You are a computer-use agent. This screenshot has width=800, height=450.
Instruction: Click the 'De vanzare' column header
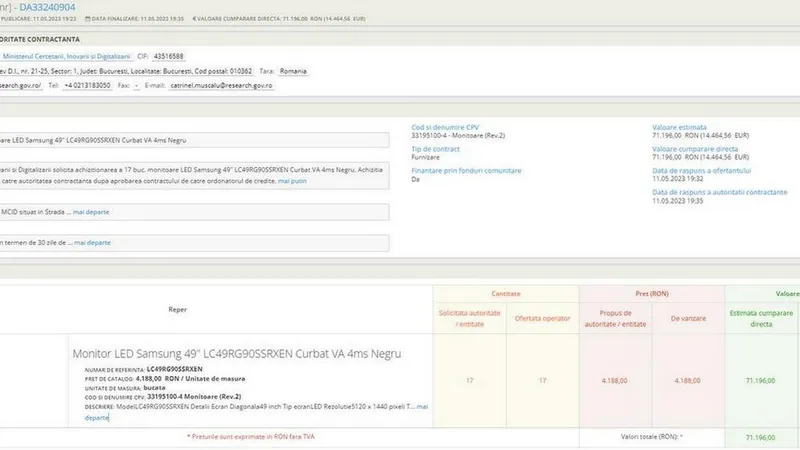point(688,318)
